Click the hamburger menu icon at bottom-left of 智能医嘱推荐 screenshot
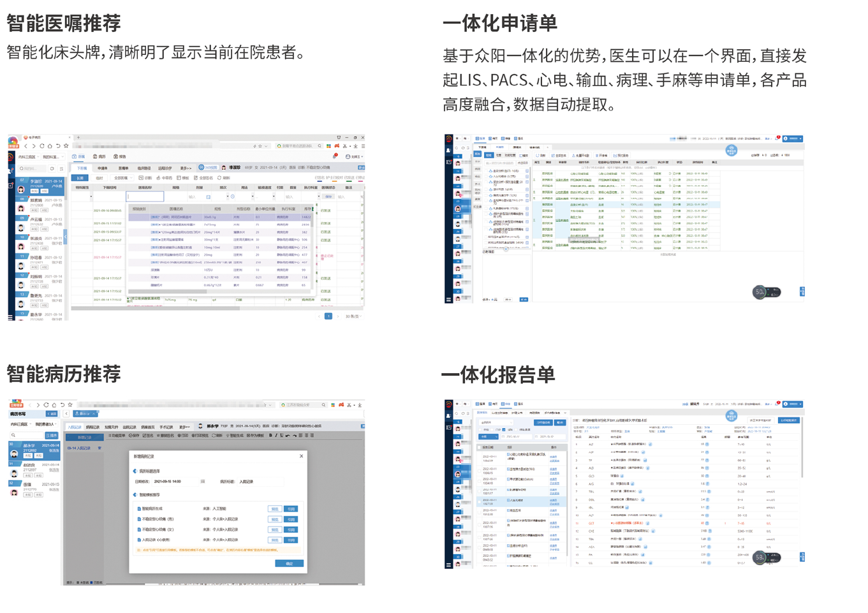The width and height of the screenshot is (868, 613). pos(11,316)
